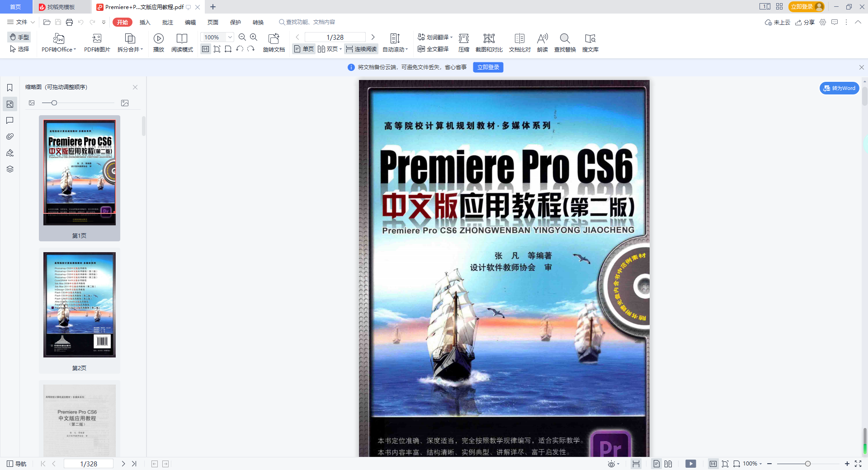This screenshot has height=470, width=868.
Task: Adjust the thumbnail size slider
Action: pyautogui.click(x=54, y=103)
